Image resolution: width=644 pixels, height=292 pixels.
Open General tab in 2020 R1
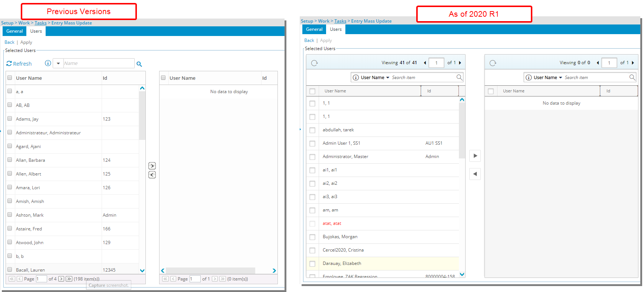point(314,29)
